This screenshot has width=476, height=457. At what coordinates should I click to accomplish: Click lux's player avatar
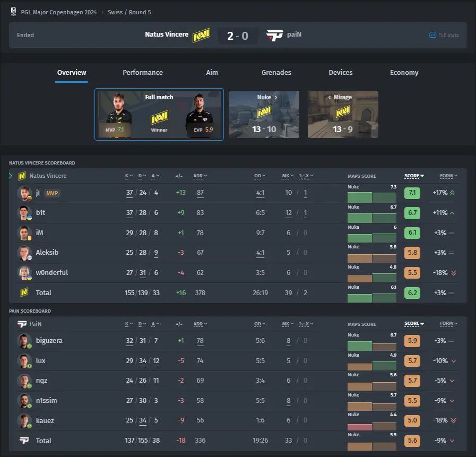click(x=24, y=361)
